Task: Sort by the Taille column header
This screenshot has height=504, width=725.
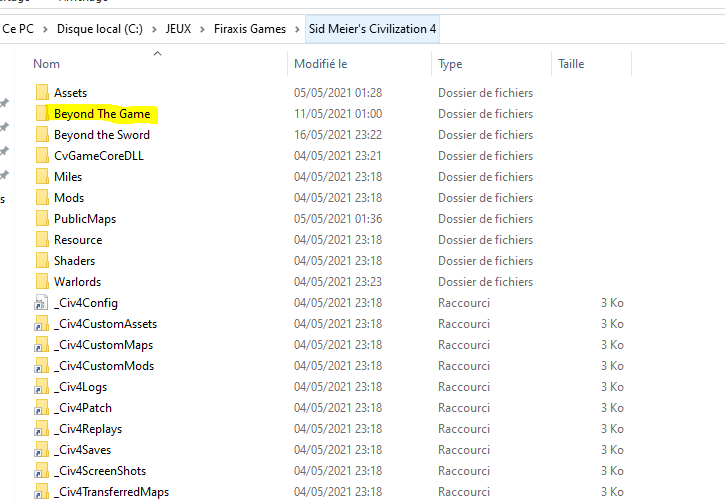Action: coord(571,64)
